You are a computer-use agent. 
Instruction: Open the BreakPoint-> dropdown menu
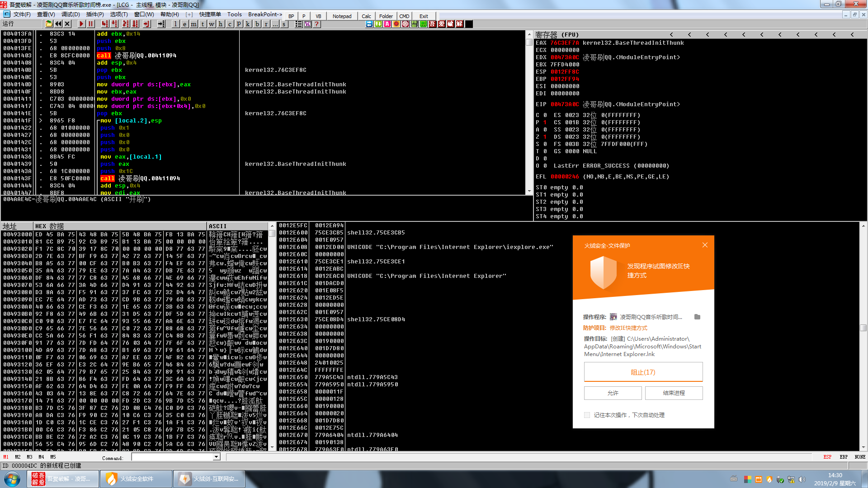point(265,14)
